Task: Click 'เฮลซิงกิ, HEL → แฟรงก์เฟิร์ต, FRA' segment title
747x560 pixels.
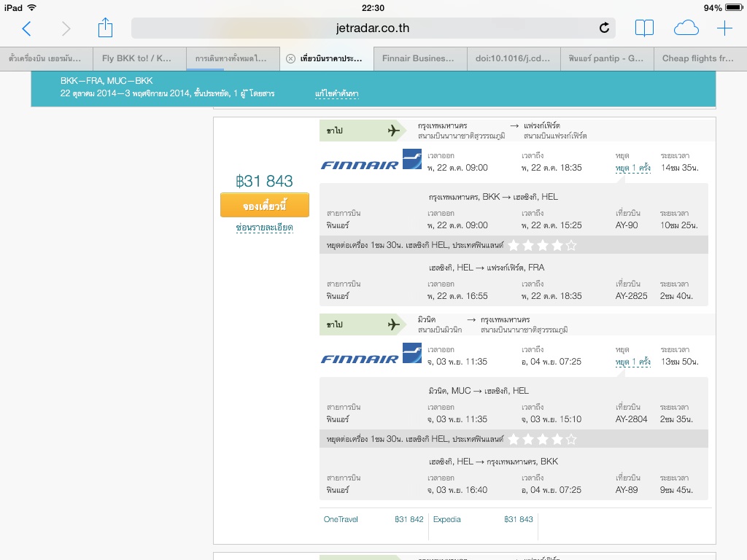Action: click(x=487, y=267)
